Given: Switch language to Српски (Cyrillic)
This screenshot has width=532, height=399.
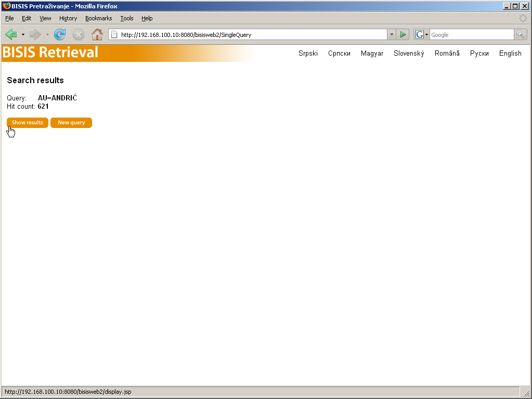Looking at the screenshot, I should tap(339, 53).
